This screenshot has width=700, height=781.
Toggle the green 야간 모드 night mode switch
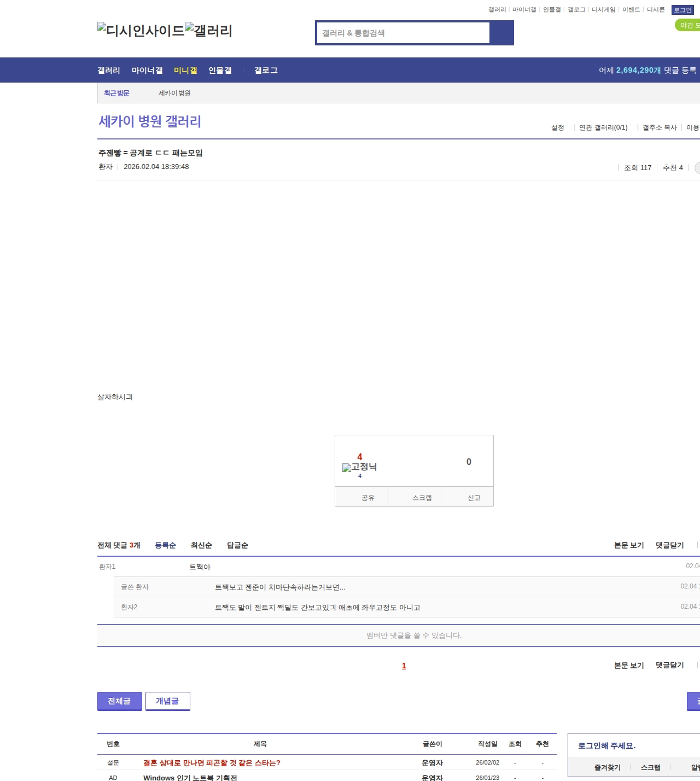point(688,25)
